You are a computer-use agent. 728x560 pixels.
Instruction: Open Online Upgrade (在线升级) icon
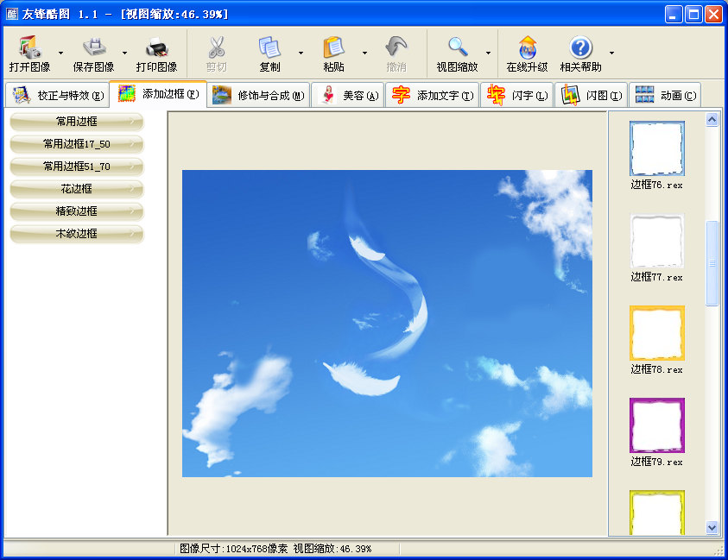pos(527,47)
